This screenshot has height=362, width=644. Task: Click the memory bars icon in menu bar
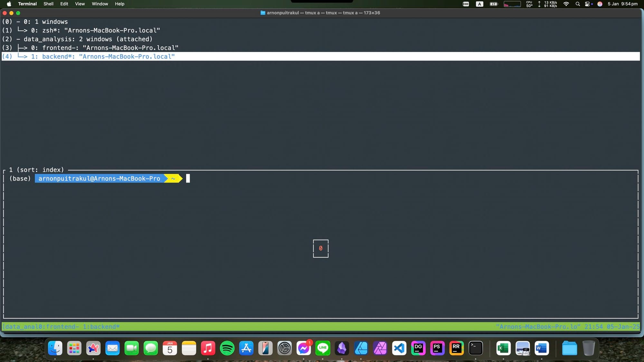click(466, 4)
